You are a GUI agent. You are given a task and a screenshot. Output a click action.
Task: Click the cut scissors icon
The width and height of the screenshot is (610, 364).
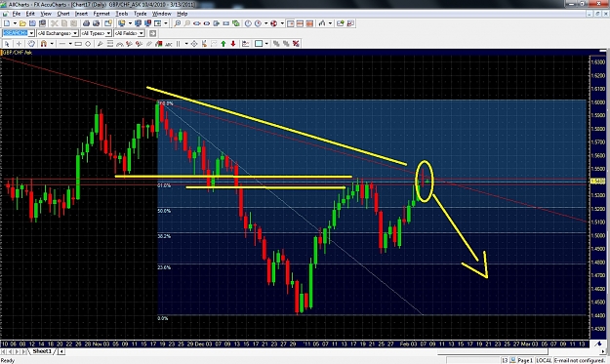point(55,23)
